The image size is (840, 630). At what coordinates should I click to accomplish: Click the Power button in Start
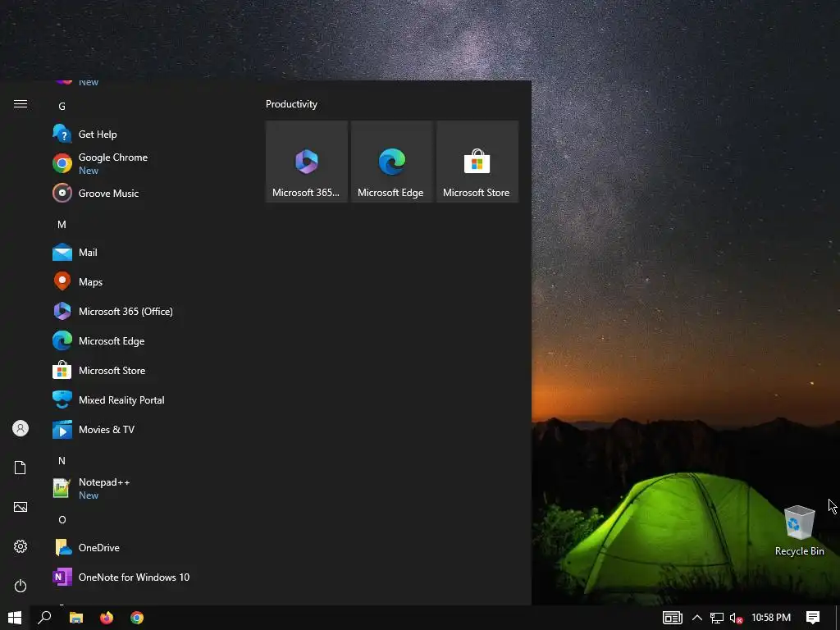(x=21, y=586)
